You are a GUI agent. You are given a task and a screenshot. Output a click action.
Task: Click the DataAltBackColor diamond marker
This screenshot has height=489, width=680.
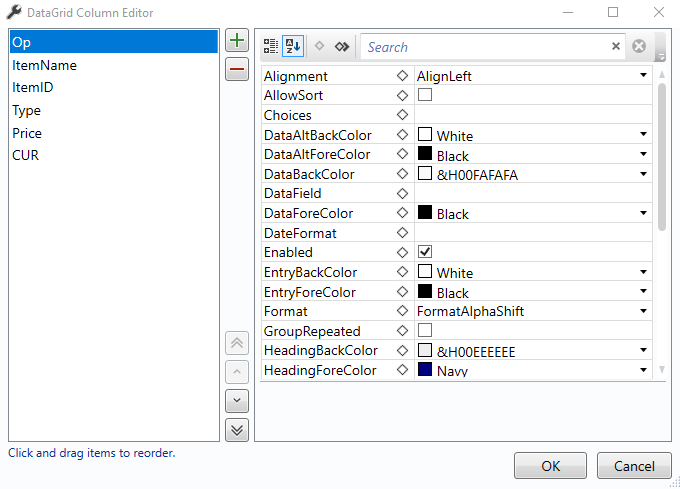click(402, 135)
